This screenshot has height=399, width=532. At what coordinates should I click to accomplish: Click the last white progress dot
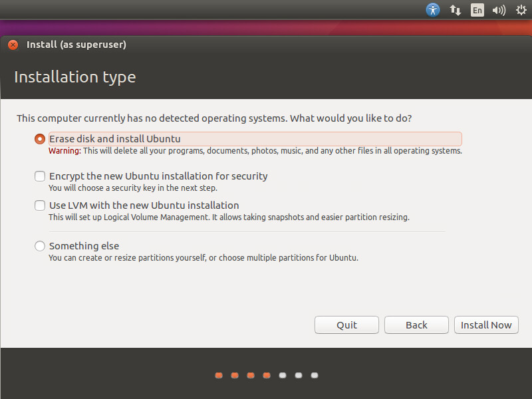click(315, 375)
